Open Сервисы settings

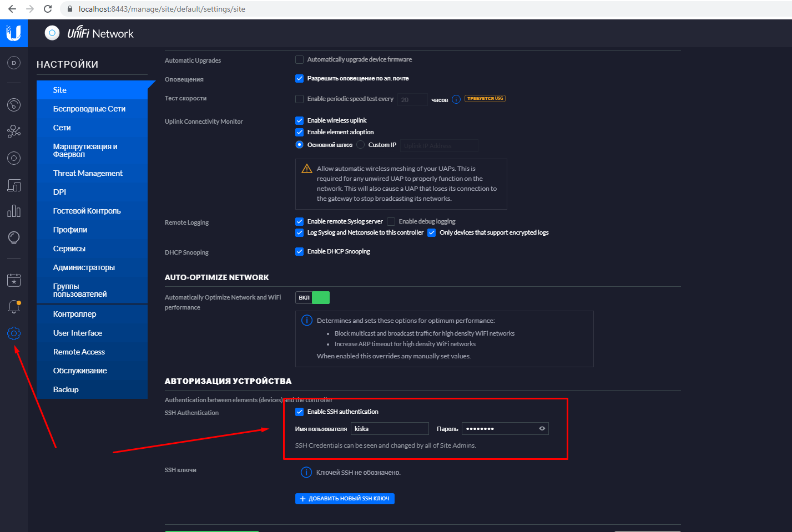pyautogui.click(x=92, y=249)
